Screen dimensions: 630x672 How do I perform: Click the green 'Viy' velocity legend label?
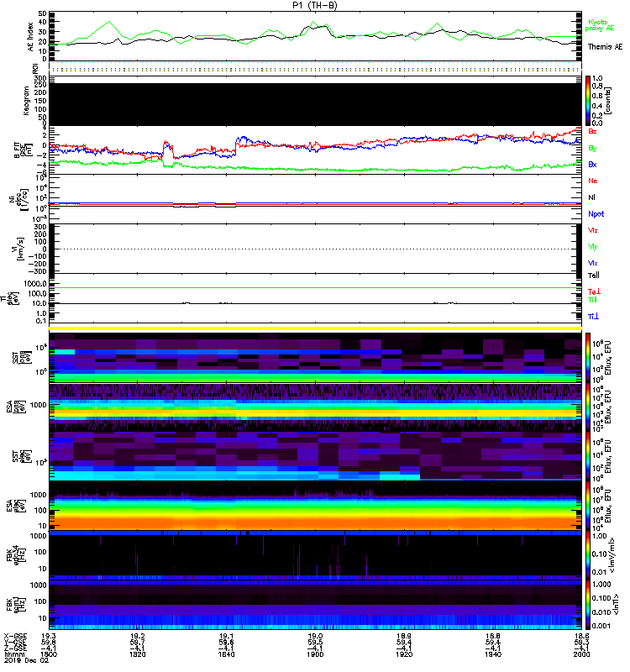click(x=592, y=247)
